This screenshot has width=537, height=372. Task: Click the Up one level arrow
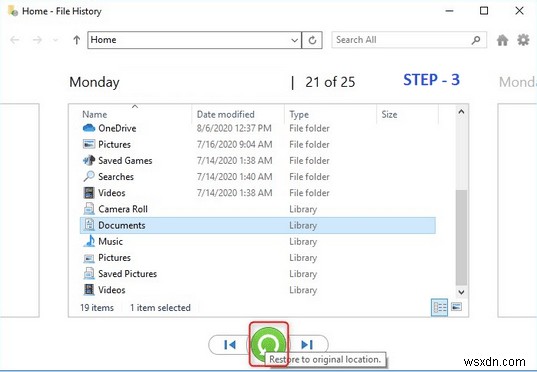pos(76,40)
